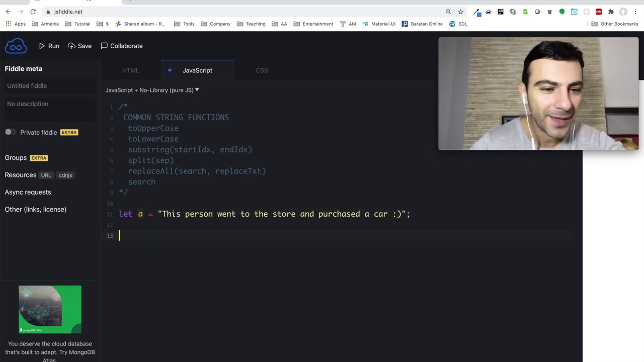The width and height of the screenshot is (644, 362).
Task: Open the CSS tab
Action: (x=262, y=70)
